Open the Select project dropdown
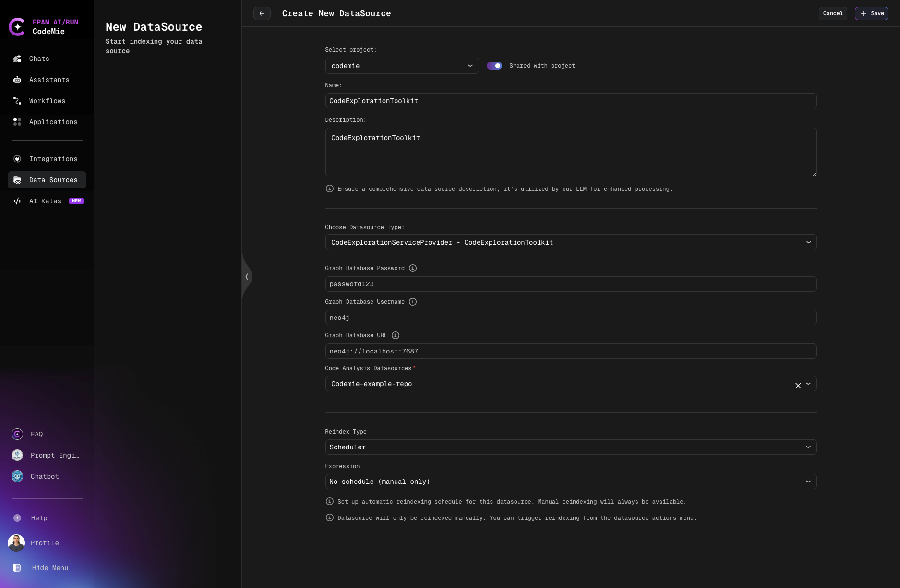Screen dimensions: 900x588 (x=402, y=66)
